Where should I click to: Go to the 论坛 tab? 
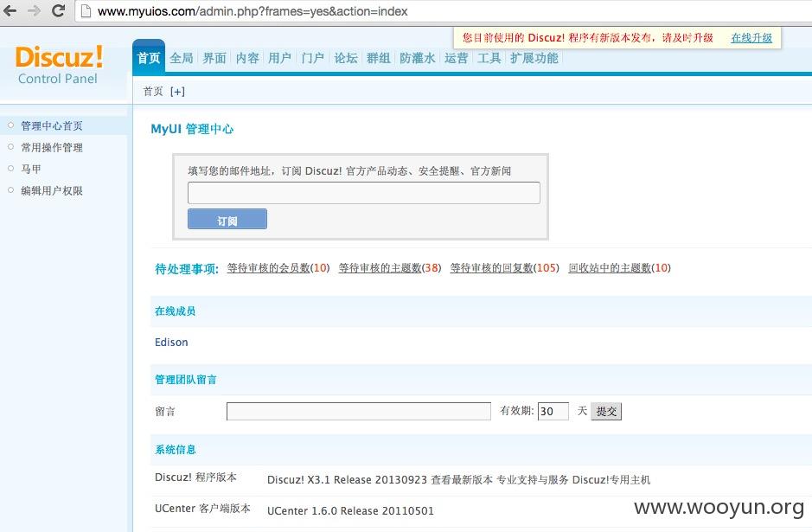[345, 58]
